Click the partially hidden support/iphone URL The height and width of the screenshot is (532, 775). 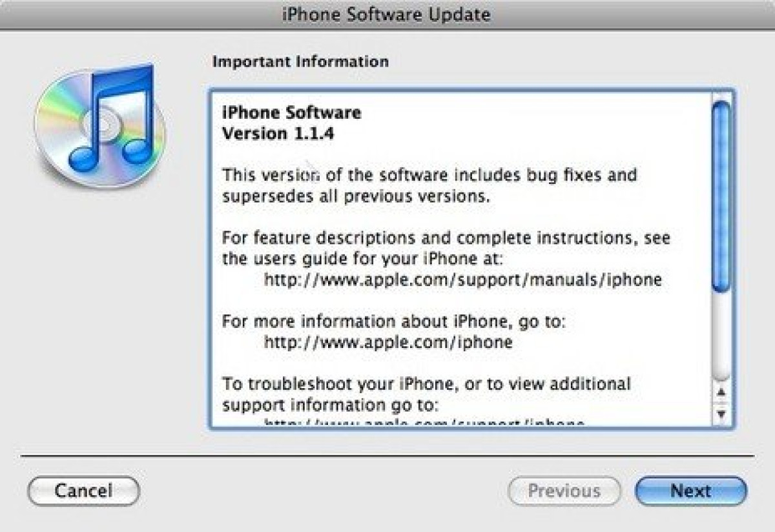click(424, 423)
